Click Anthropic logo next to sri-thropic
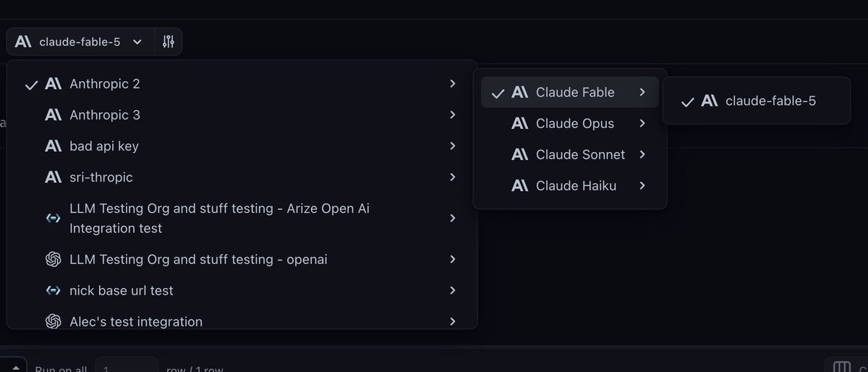Viewport: 868px width, 372px height. tap(53, 177)
